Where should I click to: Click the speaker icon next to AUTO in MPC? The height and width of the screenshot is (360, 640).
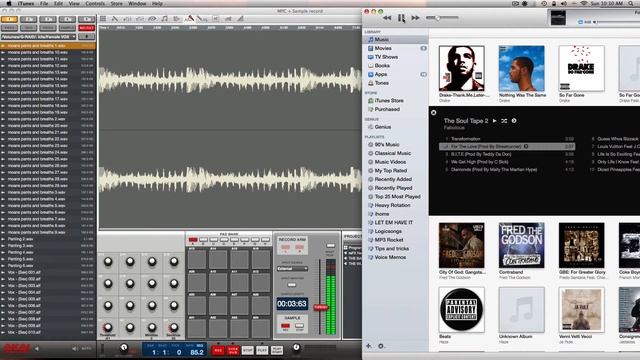[75, 349]
